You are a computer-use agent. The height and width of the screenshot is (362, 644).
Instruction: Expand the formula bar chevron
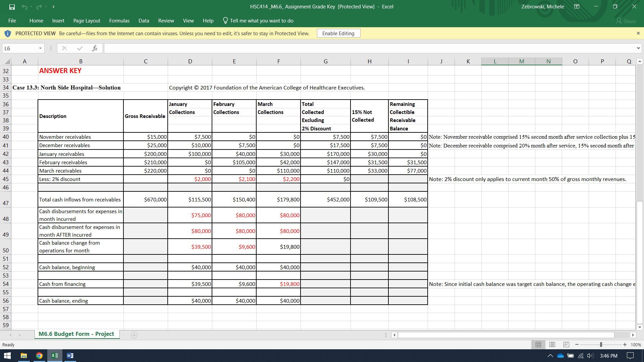click(x=638, y=48)
